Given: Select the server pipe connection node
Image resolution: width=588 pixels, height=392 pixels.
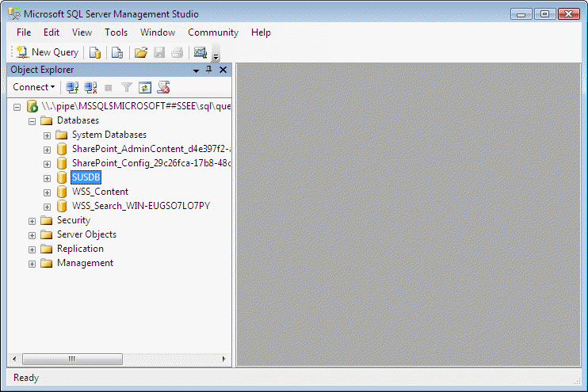Looking at the screenshot, I should pos(136,106).
